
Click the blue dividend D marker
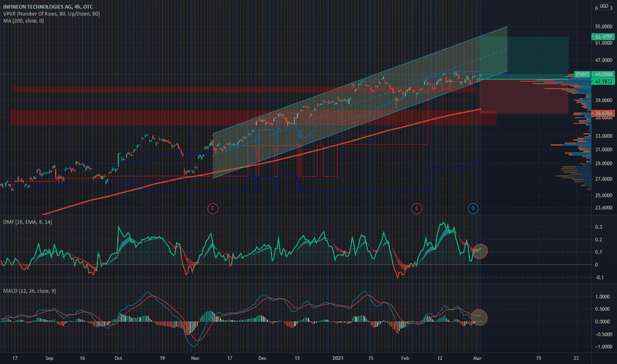point(473,208)
